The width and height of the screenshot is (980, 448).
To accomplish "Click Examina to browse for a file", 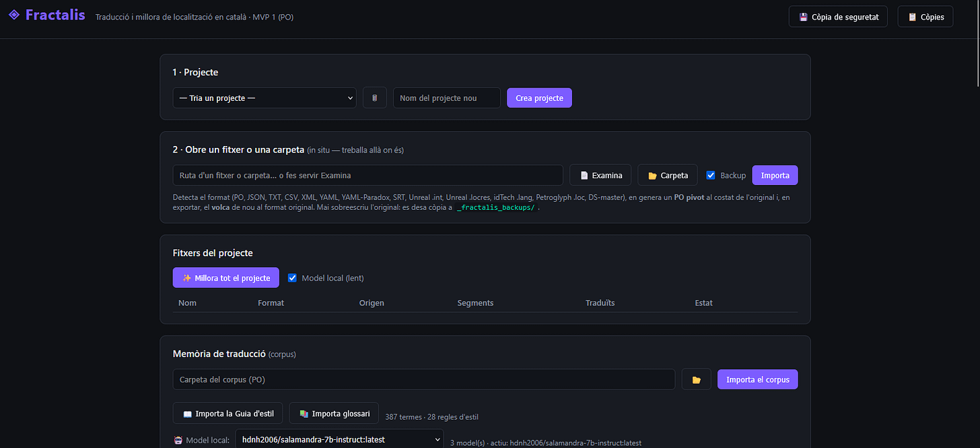I will pyautogui.click(x=600, y=176).
